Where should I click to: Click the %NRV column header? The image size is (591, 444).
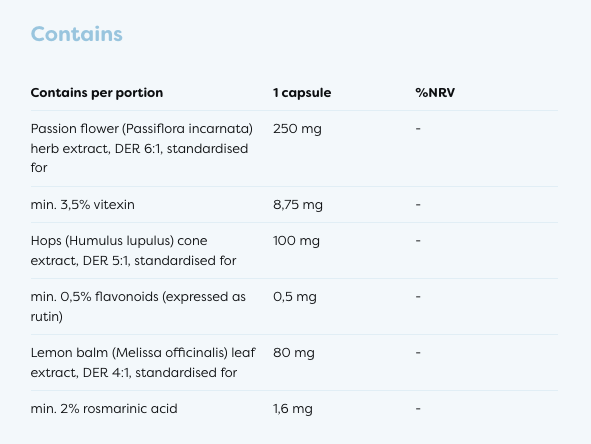tap(435, 93)
